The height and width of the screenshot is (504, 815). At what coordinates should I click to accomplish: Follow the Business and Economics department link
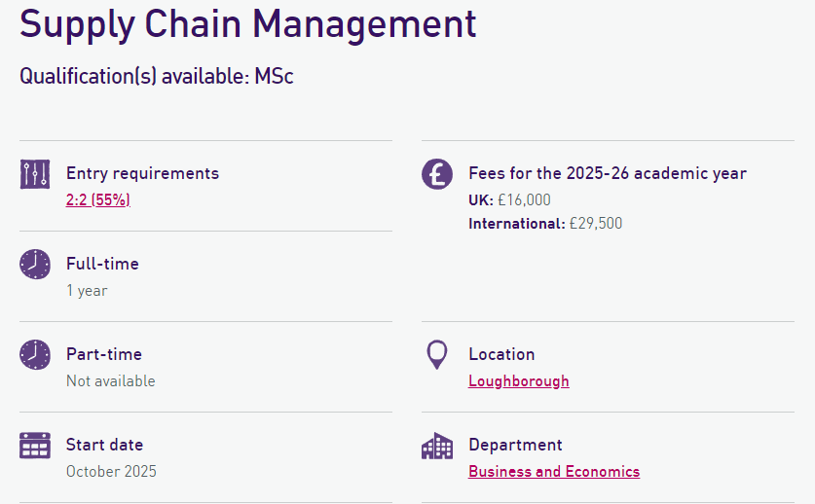pos(553,472)
